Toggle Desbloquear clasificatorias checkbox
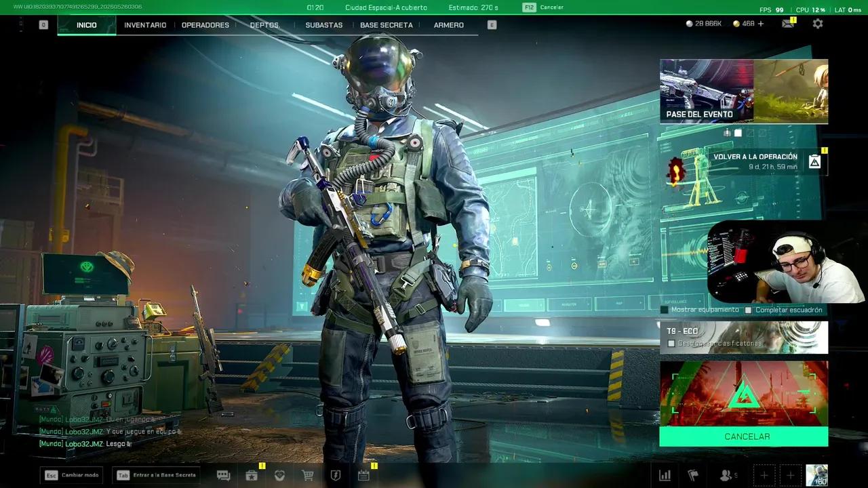The height and width of the screenshot is (488, 868). tap(671, 344)
